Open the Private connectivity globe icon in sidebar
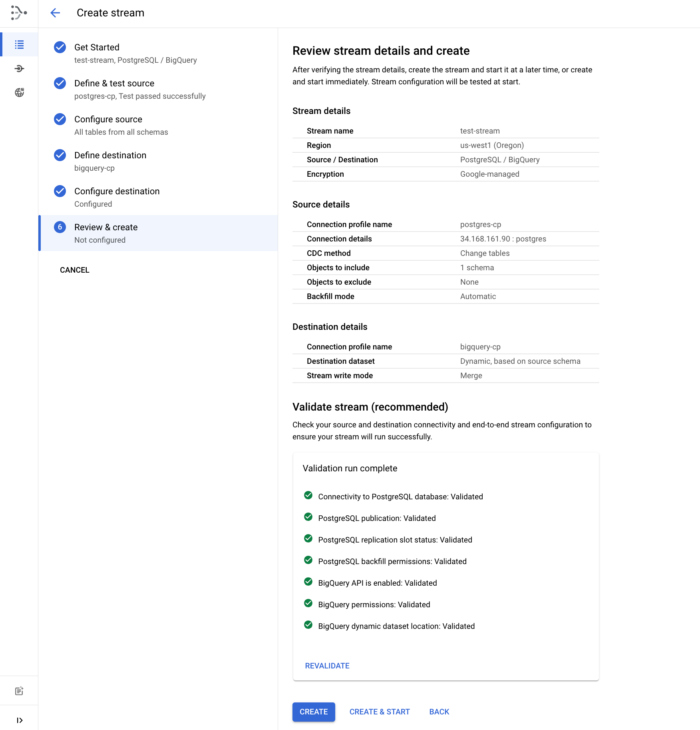Viewport: 700px width, 730px height. (19, 92)
